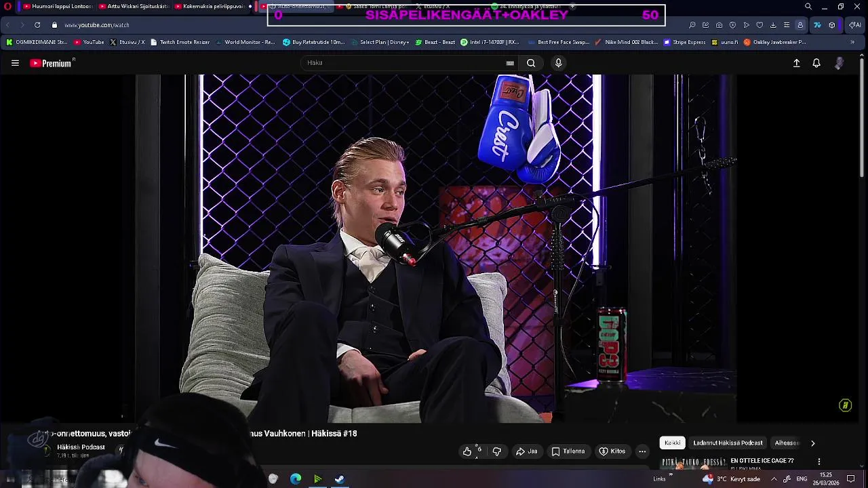This screenshot has height=488, width=868.
Task: Start voice search with microphone
Action: coord(558,63)
